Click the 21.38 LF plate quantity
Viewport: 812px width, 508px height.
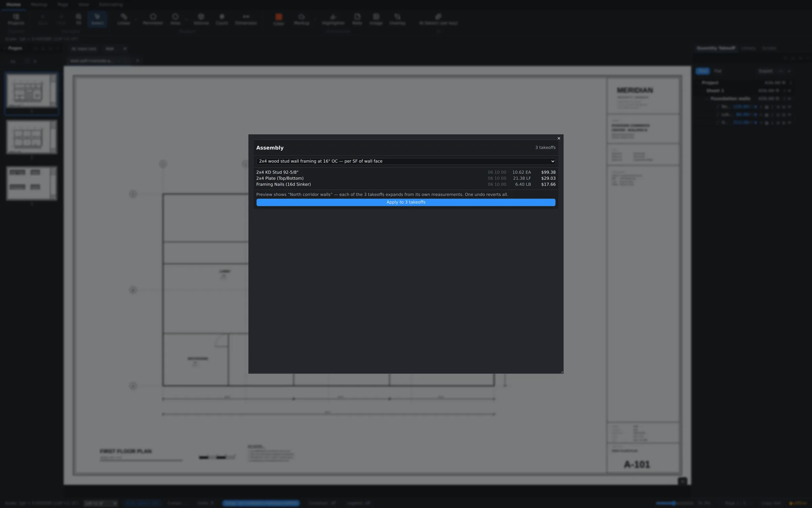coord(522,178)
